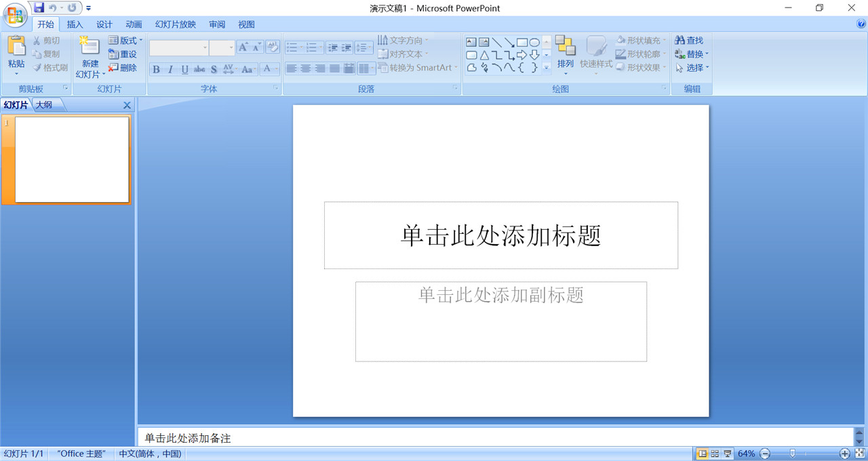This screenshot has height=461, width=868.
Task: Open the Slide Show (幻灯片放映) tab
Action: (x=176, y=24)
